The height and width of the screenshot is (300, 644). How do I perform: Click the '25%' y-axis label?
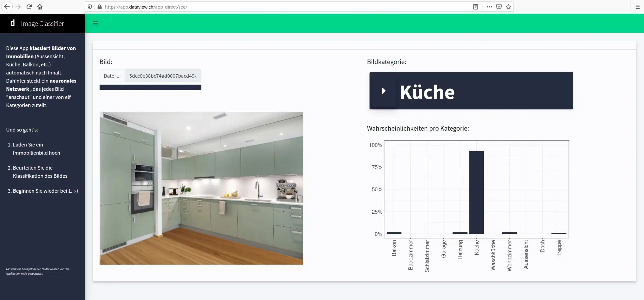[377, 212]
